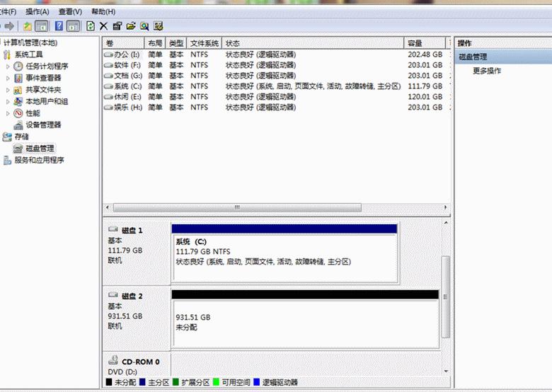The image size is (552, 392).
Task: Sort by the 状态 column header
Action: point(313,43)
